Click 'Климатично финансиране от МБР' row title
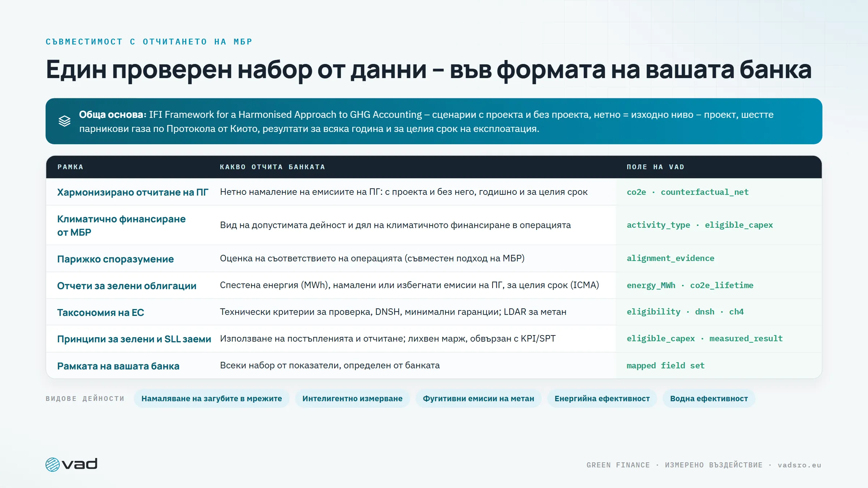 click(x=122, y=226)
